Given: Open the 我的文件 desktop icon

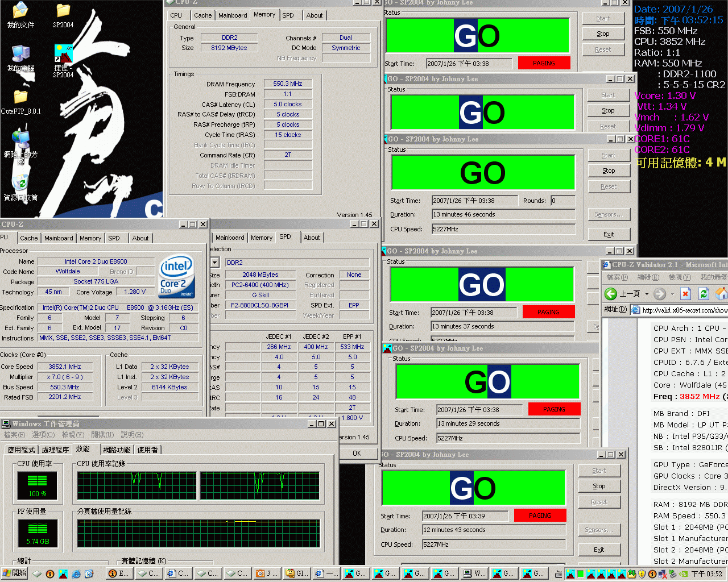Looking at the screenshot, I should [x=20, y=15].
